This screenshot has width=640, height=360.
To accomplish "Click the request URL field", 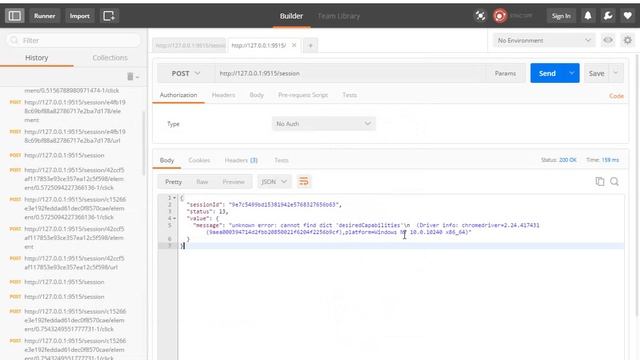I will pyautogui.click(x=350, y=73).
